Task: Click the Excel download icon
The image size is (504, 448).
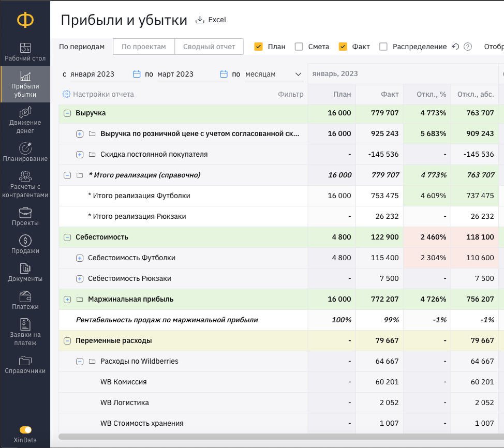Action: pyautogui.click(x=200, y=20)
